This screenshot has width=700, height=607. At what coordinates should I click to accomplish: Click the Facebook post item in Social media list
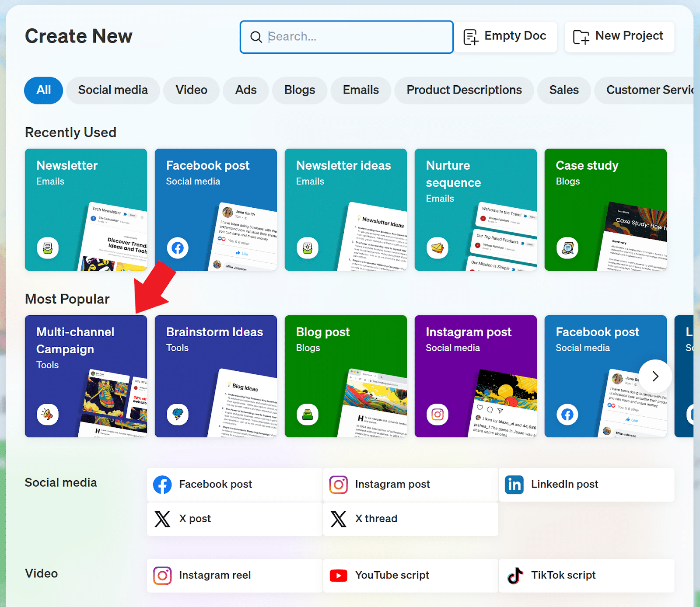point(234,485)
